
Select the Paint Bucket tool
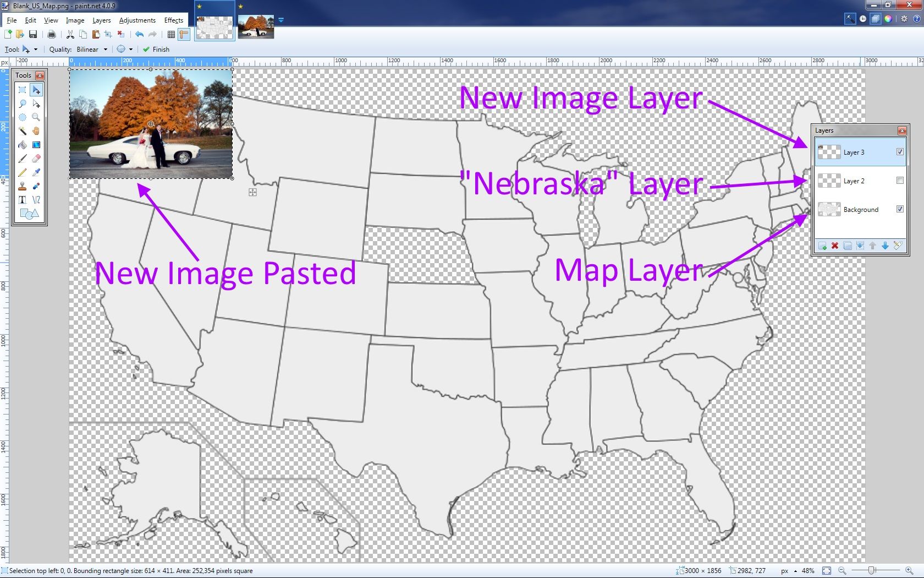tap(22, 144)
